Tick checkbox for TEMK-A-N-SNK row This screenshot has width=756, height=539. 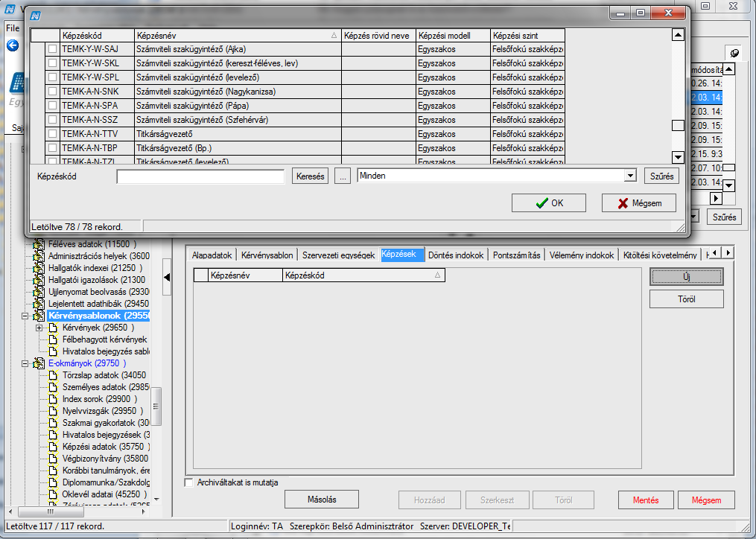click(x=53, y=92)
